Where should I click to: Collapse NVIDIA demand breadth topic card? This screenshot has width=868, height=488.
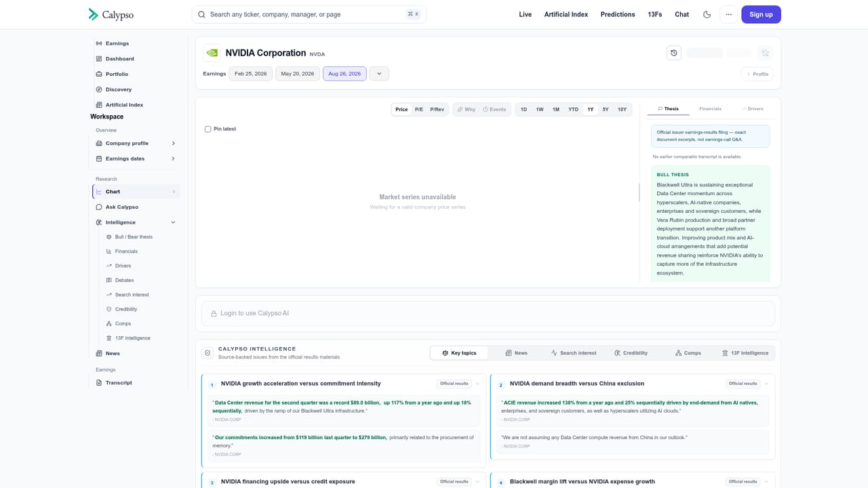tap(766, 384)
